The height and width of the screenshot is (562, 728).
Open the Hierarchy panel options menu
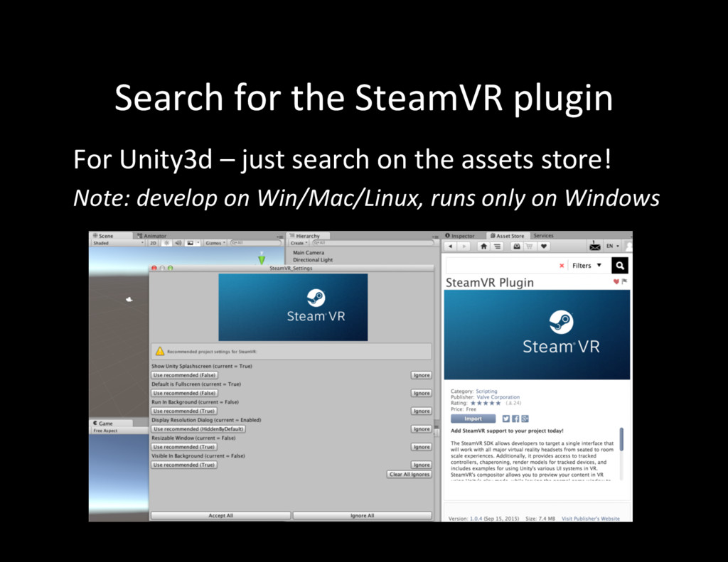(x=435, y=237)
